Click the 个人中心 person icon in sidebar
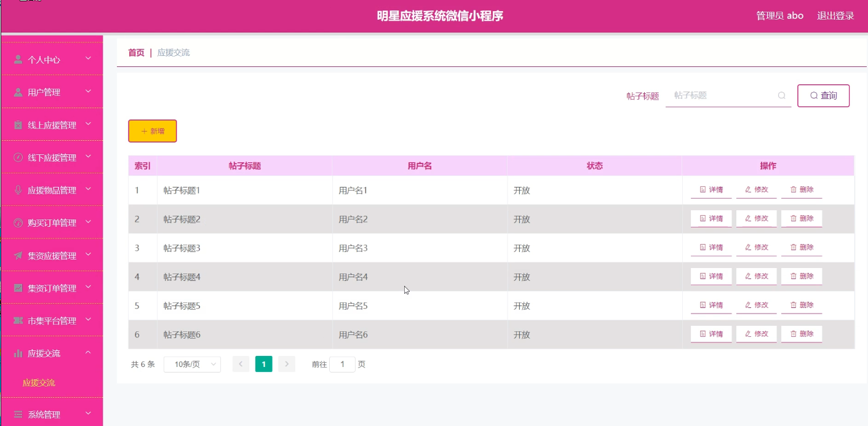The width and height of the screenshot is (868, 426). [x=18, y=60]
